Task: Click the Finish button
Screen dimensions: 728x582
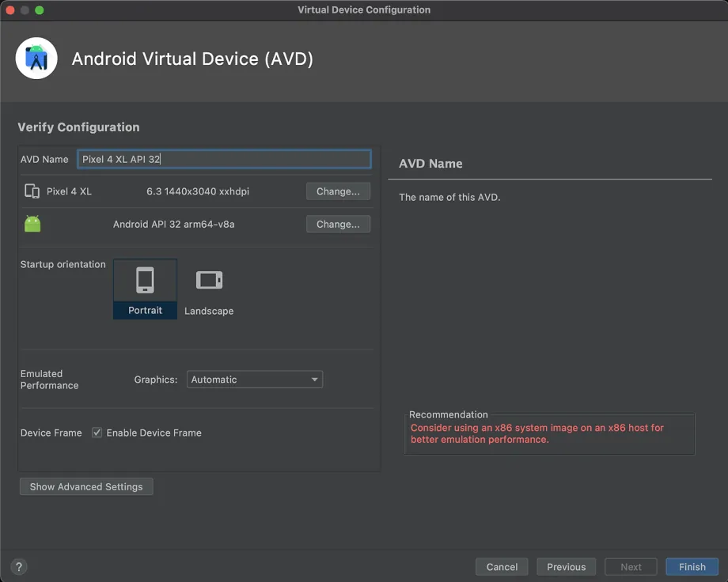Action: [692, 567]
